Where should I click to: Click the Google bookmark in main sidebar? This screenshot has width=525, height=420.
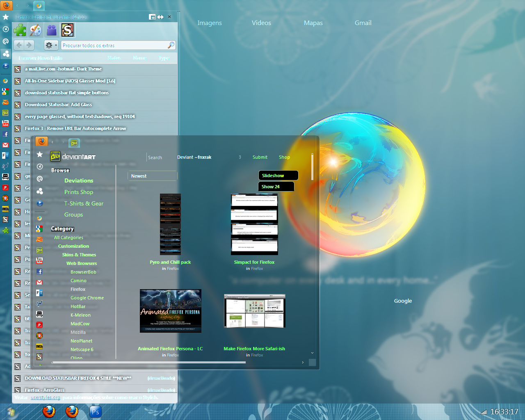[5, 91]
